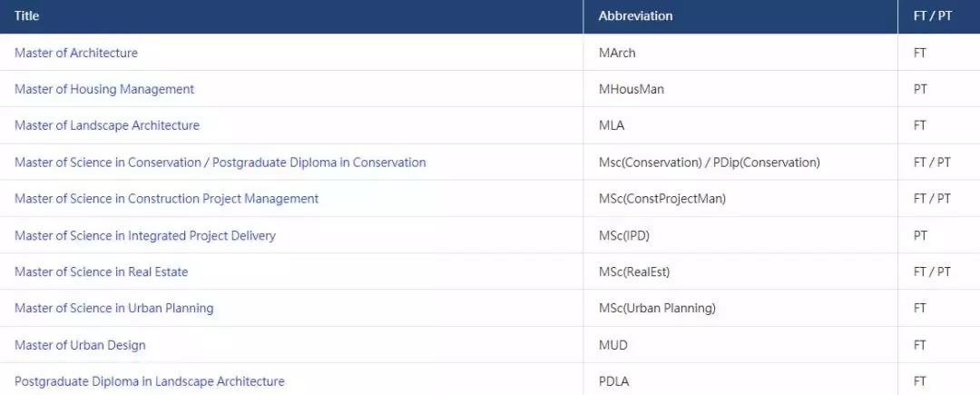This screenshot has height=395, width=980.
Task: Open Master of Science in Urban Planning
Action: 113,308
